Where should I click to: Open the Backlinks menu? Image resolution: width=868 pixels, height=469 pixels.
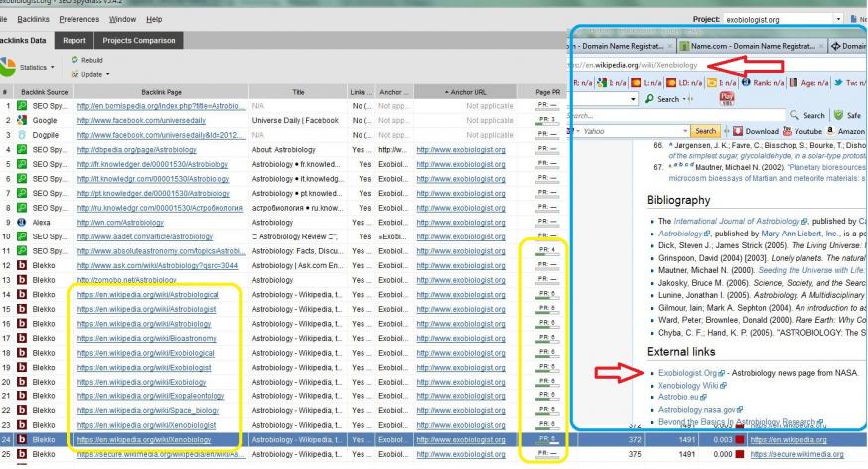click(x=33, y=19)
